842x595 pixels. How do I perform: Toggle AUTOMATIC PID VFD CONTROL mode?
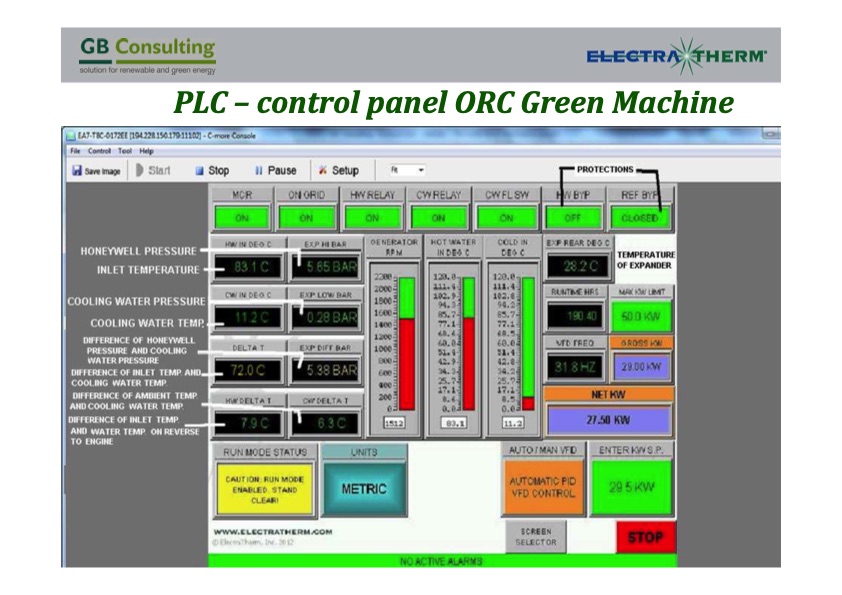click(x=542, y=487)
